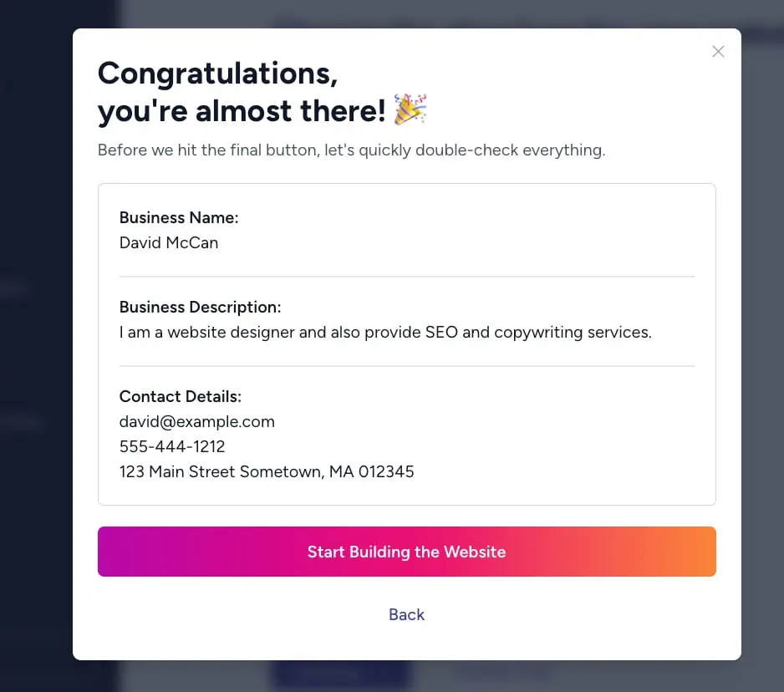Click the david@example.com email address
This screenshot has height=692, width=784.
tap(196, 422)
